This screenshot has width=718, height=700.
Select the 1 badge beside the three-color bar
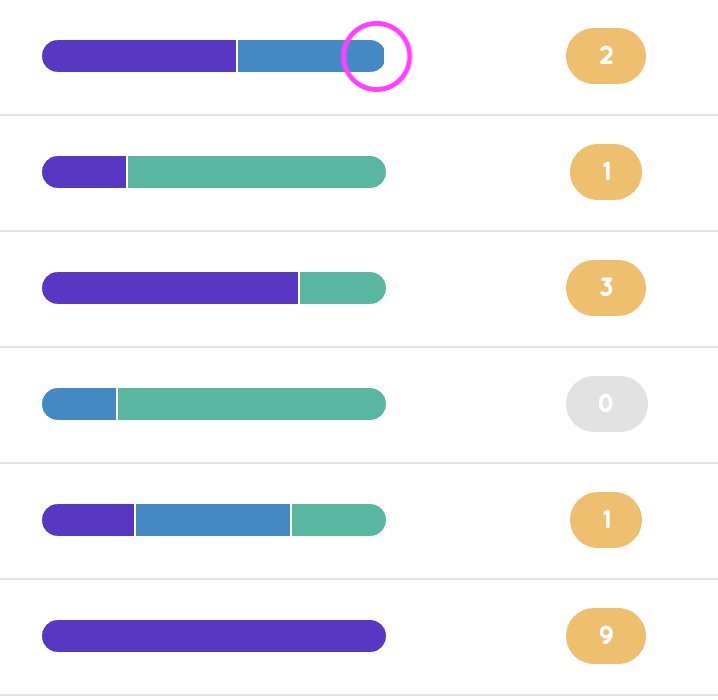coord(606,520)
